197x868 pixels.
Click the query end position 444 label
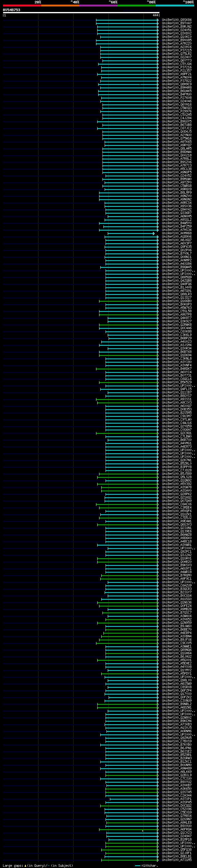pos(155,15)
